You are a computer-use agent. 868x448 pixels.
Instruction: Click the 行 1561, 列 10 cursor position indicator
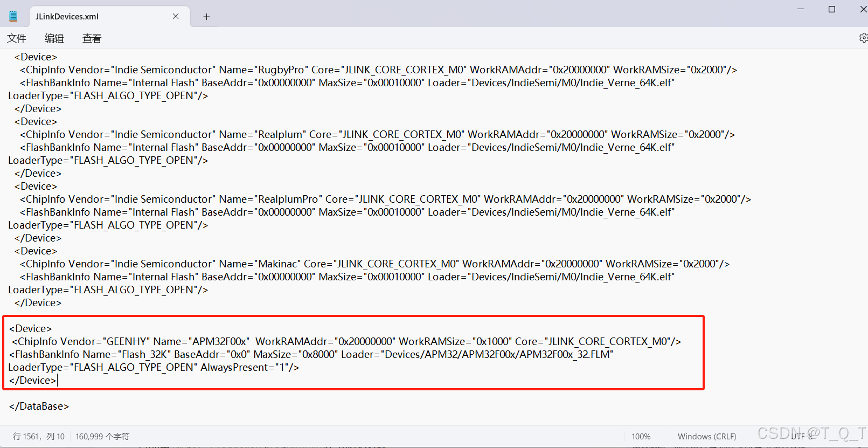(x=39, y=437)
